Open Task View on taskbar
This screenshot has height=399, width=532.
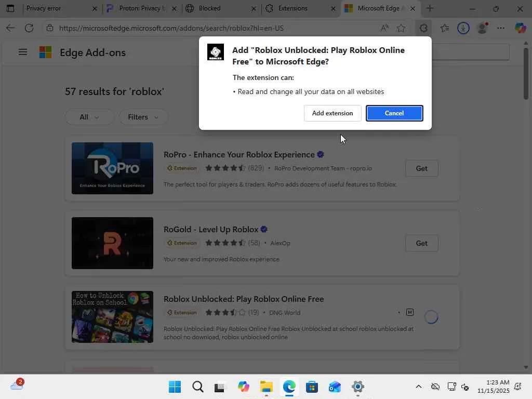coord(220,387)
